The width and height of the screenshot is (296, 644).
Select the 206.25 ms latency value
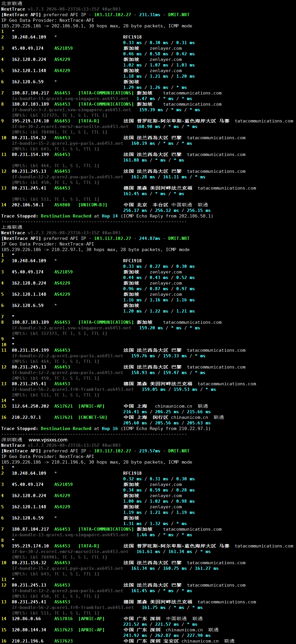point(167,412)
